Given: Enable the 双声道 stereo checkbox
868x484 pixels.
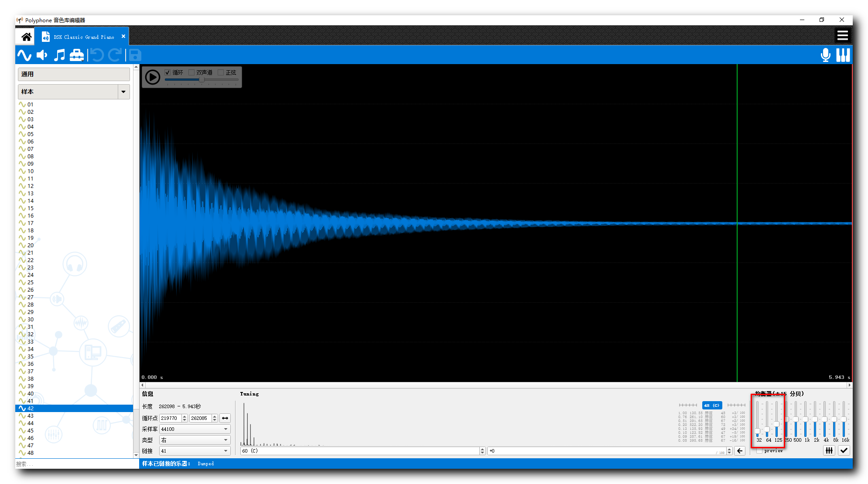Looking at the screenshot, I should (191, 72).
